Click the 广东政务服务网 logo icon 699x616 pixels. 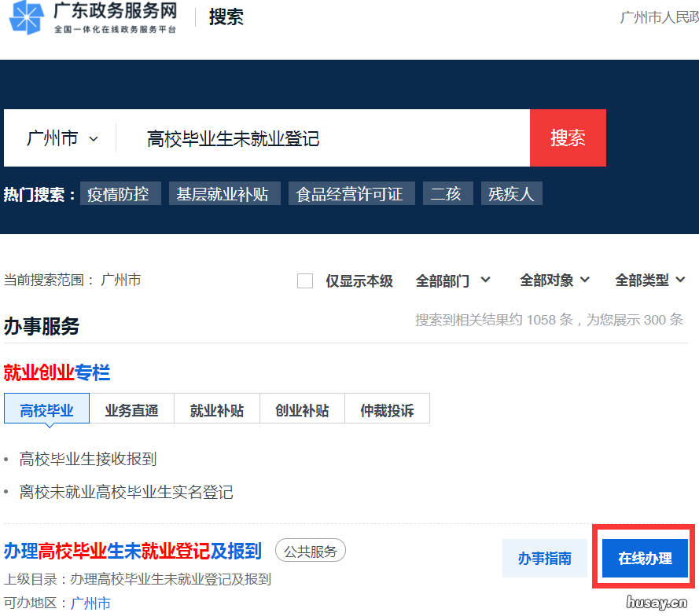29,21
